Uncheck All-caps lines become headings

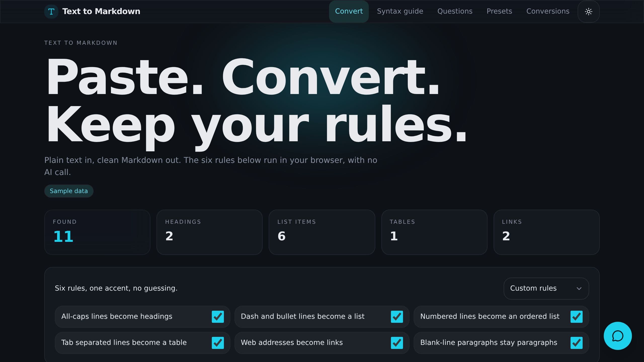click(x=218, y=316)
